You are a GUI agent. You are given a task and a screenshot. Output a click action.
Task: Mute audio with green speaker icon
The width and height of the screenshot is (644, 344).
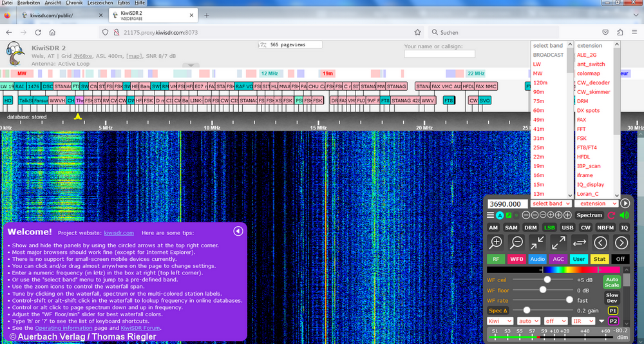pyautogui.click(x=624, y=215)
